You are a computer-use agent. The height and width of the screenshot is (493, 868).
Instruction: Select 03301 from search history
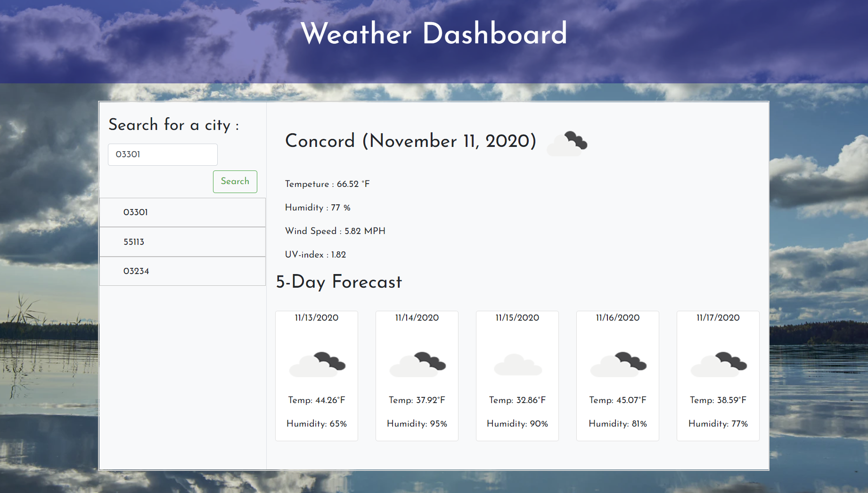(182, 212)
